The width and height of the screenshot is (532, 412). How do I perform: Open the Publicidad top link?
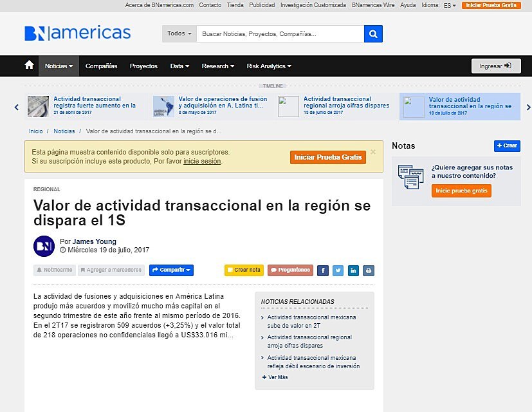(x=262, y=5)
